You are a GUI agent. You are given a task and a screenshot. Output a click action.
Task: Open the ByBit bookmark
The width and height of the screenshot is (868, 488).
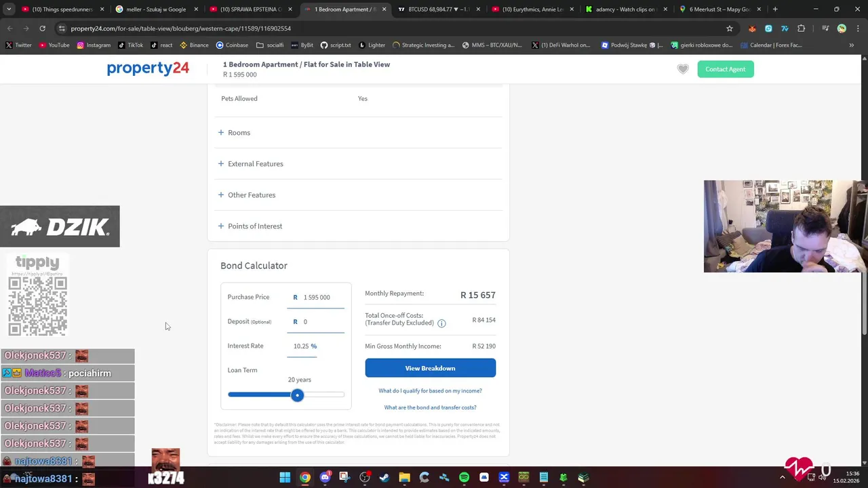pyautogui.click(x=302, y=45)
